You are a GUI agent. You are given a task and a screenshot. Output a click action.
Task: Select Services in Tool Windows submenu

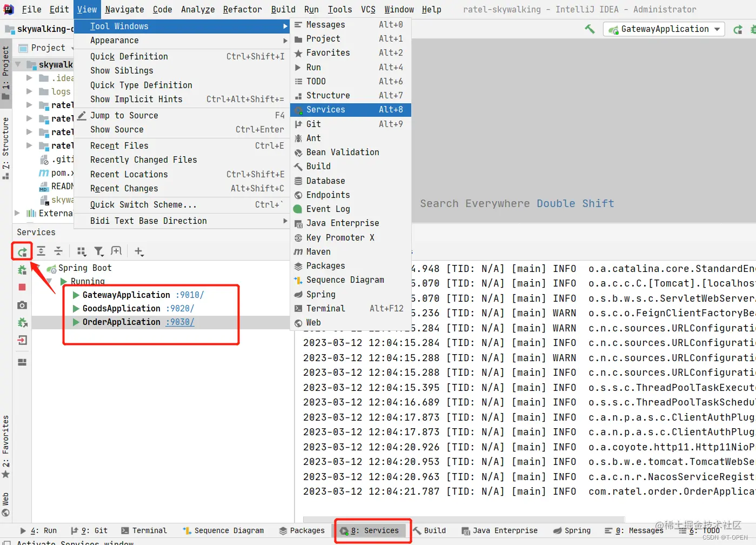click(x=351, y=109)
